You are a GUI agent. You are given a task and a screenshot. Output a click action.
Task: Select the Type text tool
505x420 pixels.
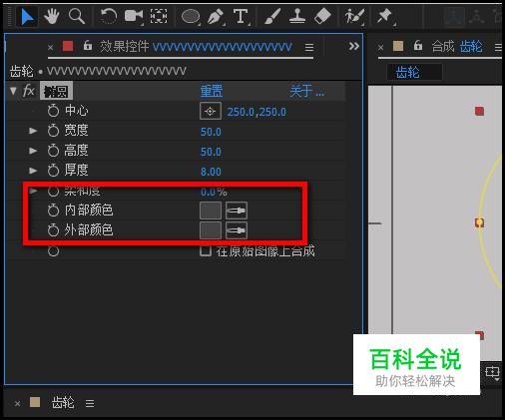point(241,16)
